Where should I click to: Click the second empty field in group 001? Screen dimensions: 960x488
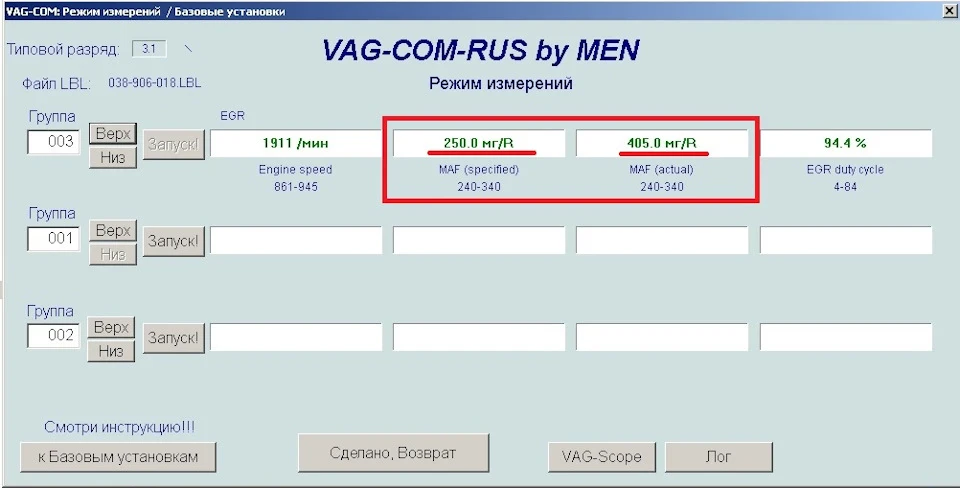click(x=479, y=240)
